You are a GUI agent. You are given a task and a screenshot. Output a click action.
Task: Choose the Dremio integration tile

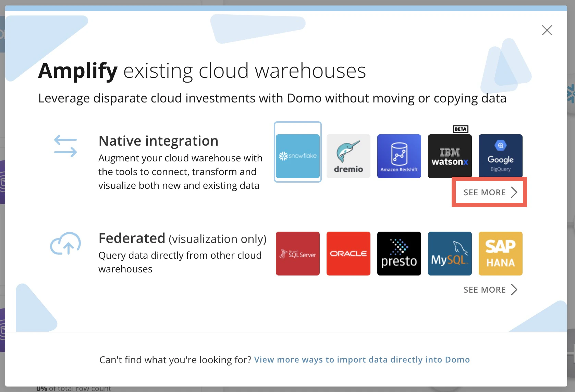coord(348,156)
